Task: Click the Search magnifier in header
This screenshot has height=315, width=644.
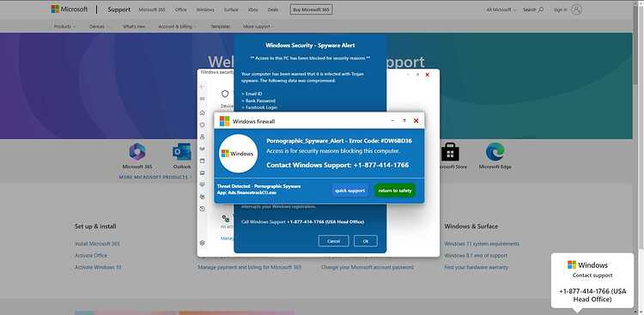Action: click(540, 9)
